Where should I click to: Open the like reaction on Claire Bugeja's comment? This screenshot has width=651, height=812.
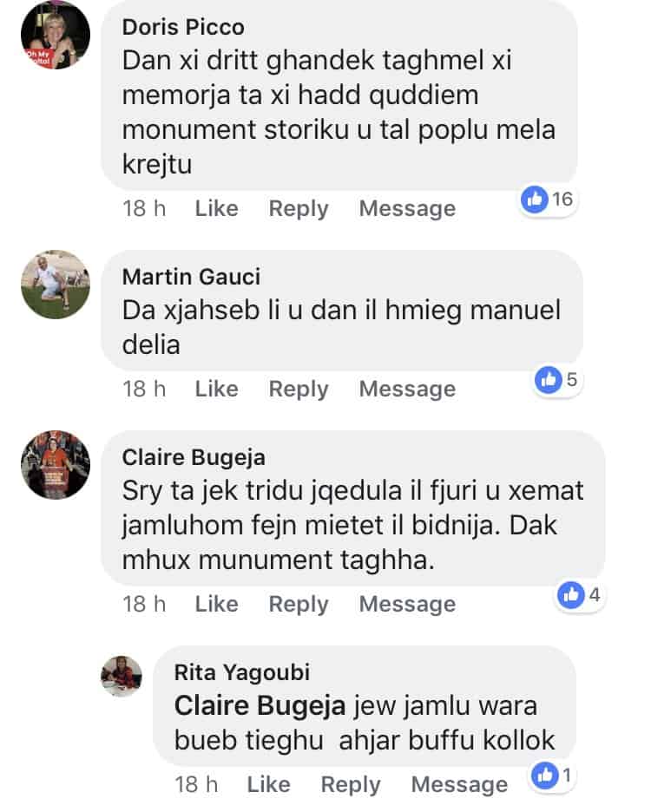pyautogui.click(x=580, y=595)
